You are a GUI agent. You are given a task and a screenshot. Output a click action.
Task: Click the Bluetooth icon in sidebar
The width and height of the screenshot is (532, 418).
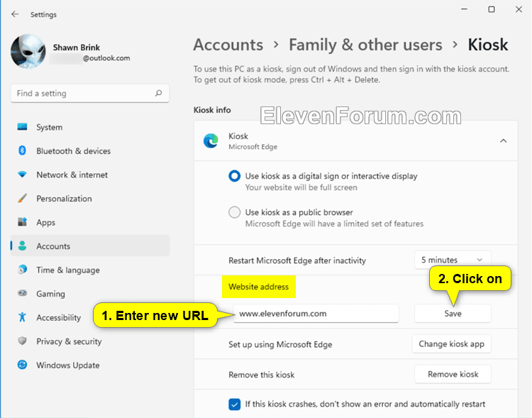23,150
